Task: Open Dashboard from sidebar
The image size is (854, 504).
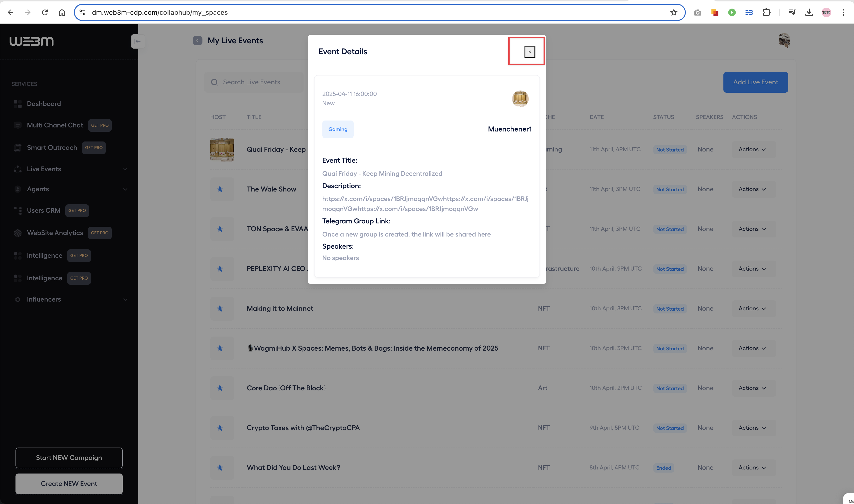Action: [x=44, y=104]
